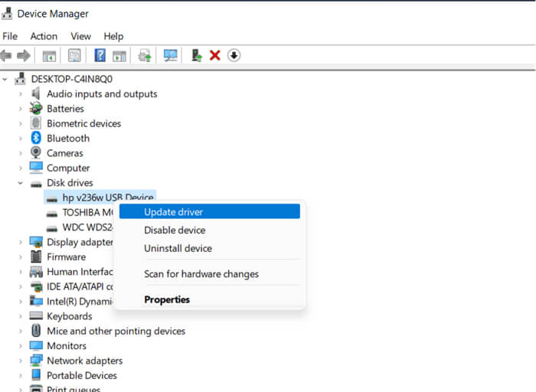Click the Bluetooth category icon
This screenshot has width=536, height=392.
click(x=36, y=138)
